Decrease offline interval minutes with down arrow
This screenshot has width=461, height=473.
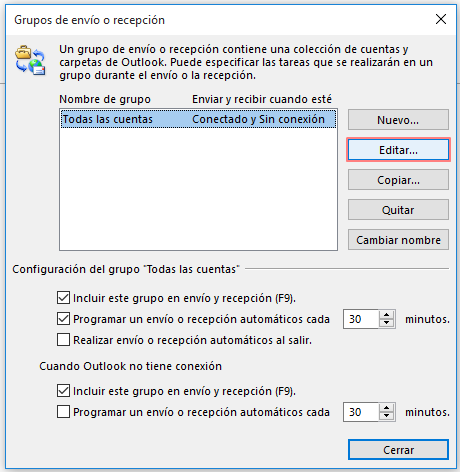(387, 416)
